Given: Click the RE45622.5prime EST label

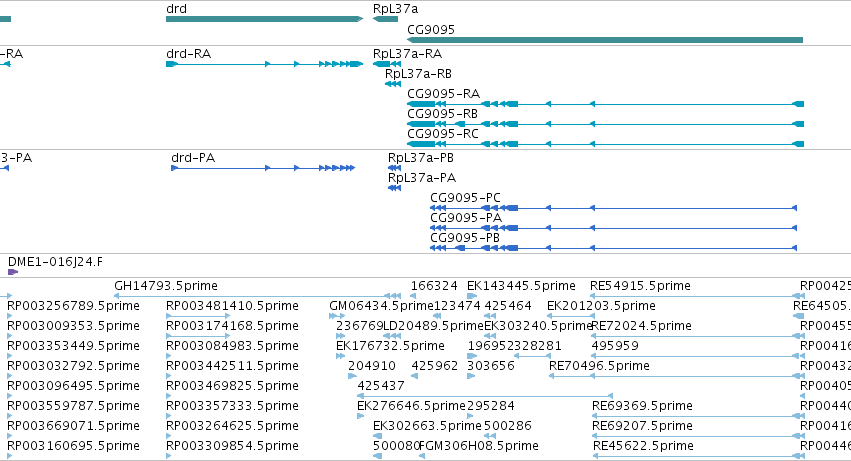Looking at the screenshot, I should 643,446.
